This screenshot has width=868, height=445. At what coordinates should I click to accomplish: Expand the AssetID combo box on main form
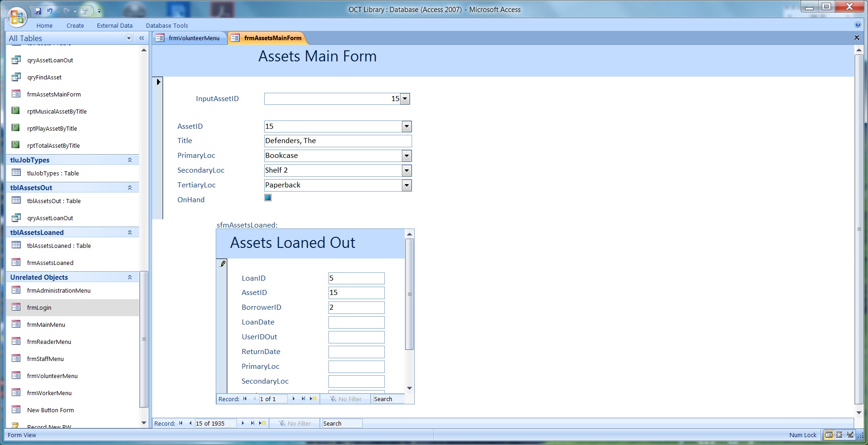[x=407, y=126]
